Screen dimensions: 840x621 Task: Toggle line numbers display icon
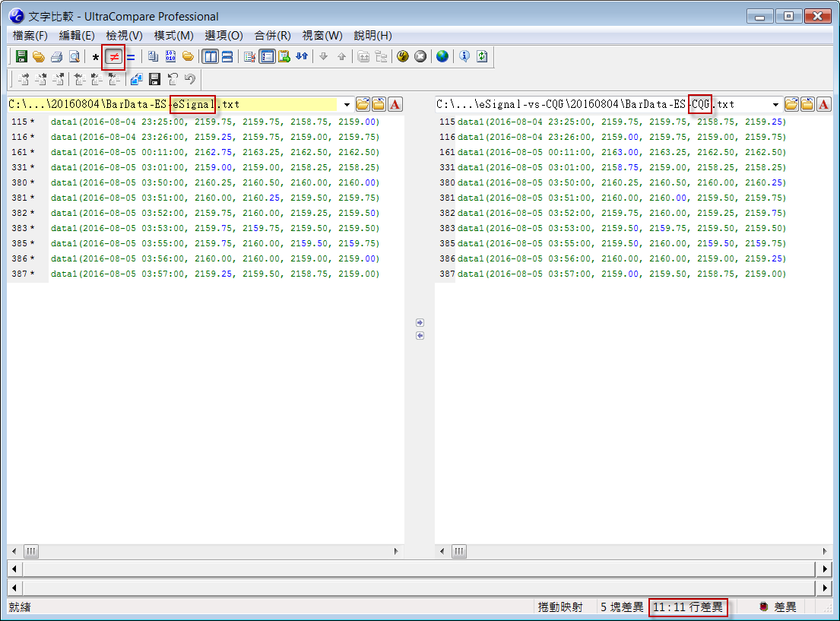tap(267, 56)
